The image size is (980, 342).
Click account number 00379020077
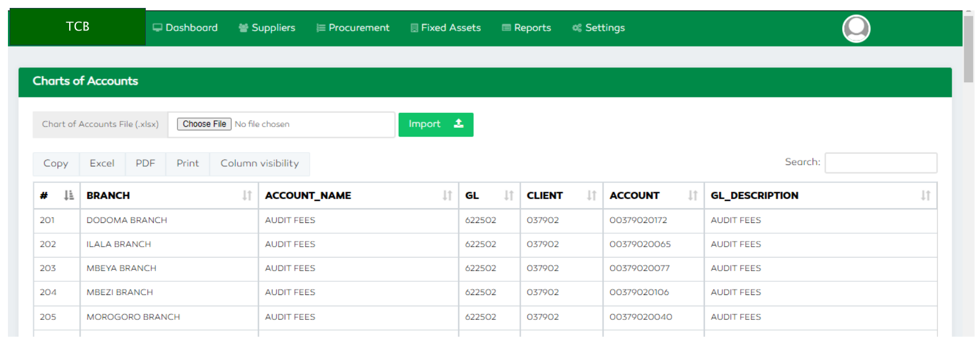(639, 268)
